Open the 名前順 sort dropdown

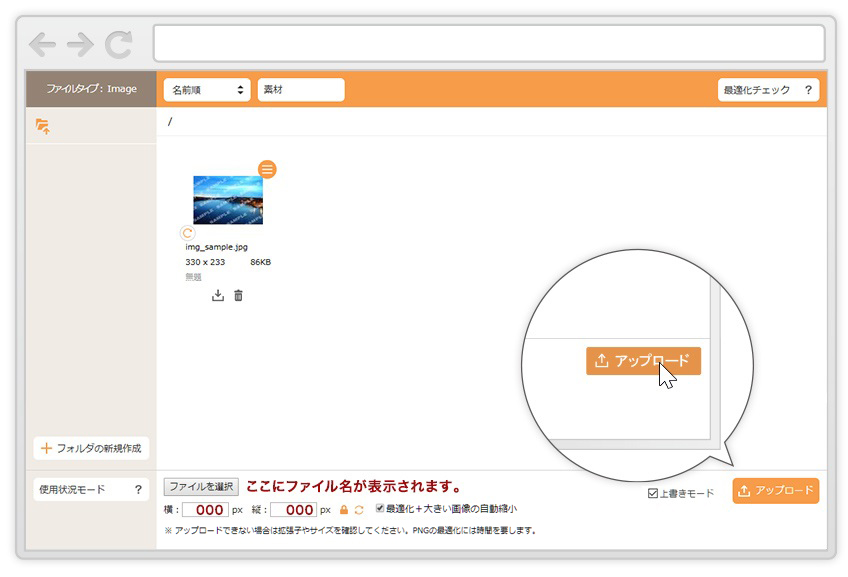tap(207, 90)
